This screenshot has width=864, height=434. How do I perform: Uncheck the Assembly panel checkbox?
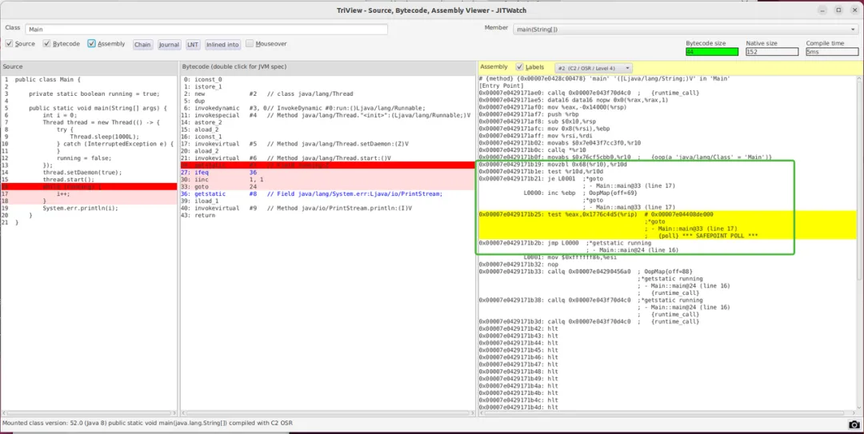(91, 44)
